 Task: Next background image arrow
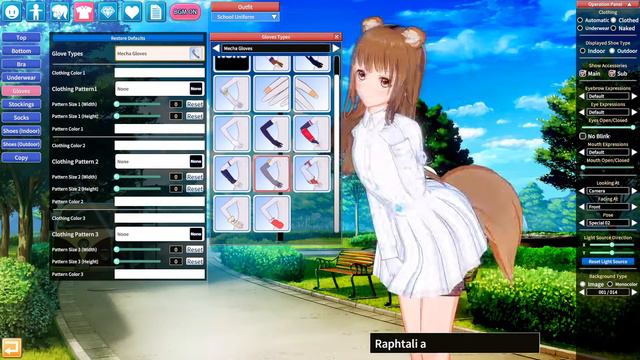[634, 292]
